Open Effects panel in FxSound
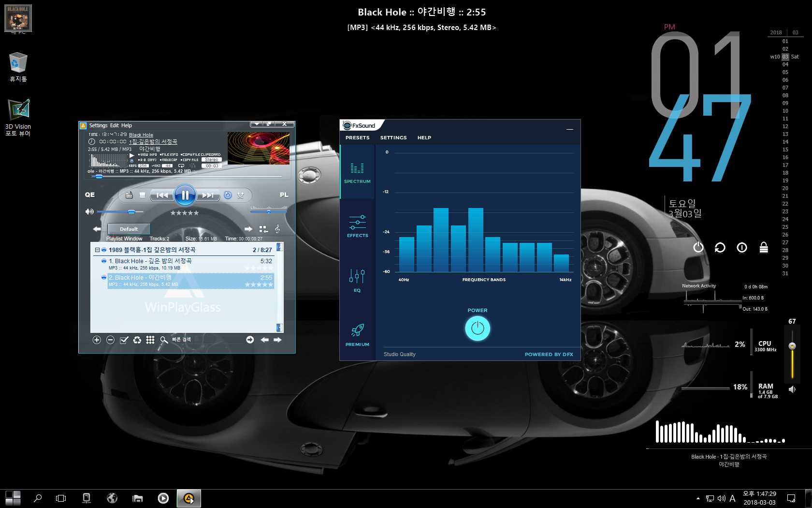Viewport: 812px width, 508px height. click(357, 226)
